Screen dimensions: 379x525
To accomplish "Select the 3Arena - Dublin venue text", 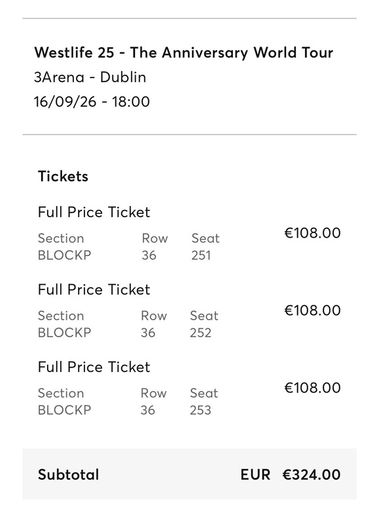I will 90,77.
